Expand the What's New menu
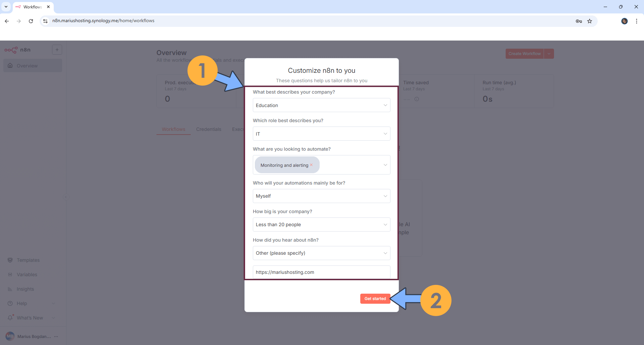Image resolution: width=644 pixels, height=345 pixels. (x=33, y=318)
